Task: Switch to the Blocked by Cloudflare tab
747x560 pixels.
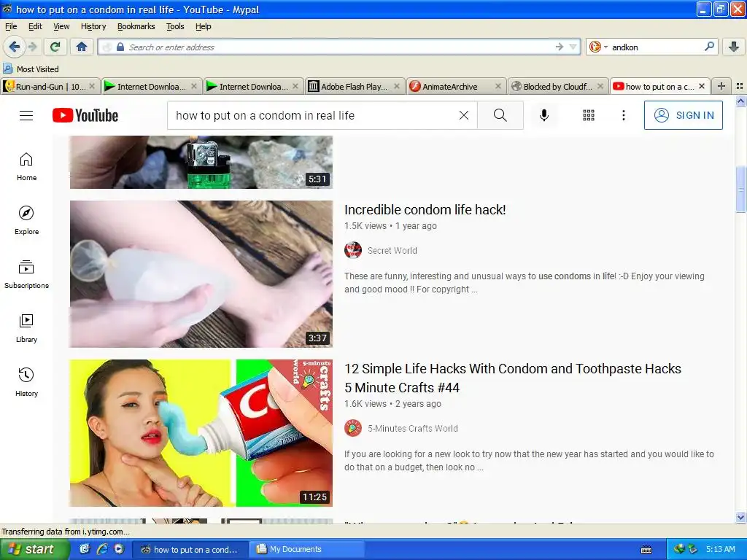Action: tap(558, 86)
